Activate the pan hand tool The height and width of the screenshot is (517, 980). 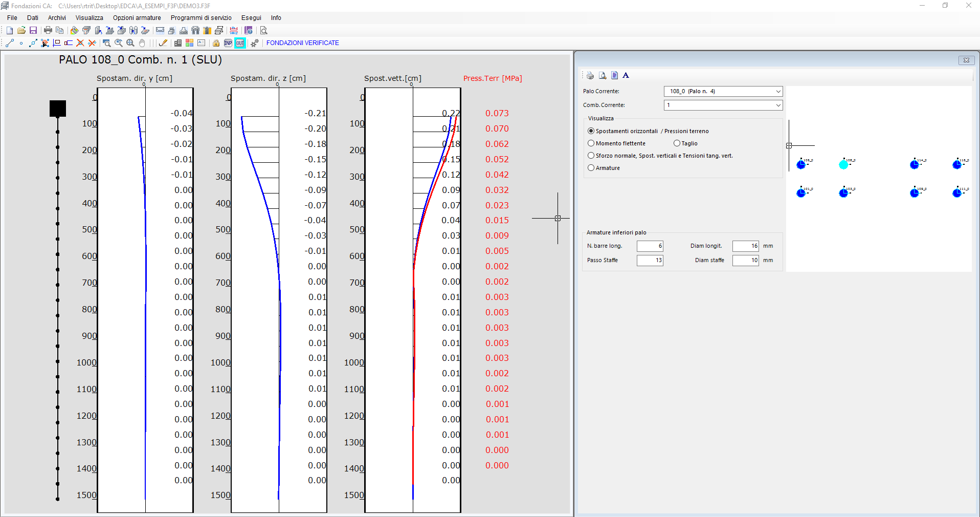click(x=142, y=43)
